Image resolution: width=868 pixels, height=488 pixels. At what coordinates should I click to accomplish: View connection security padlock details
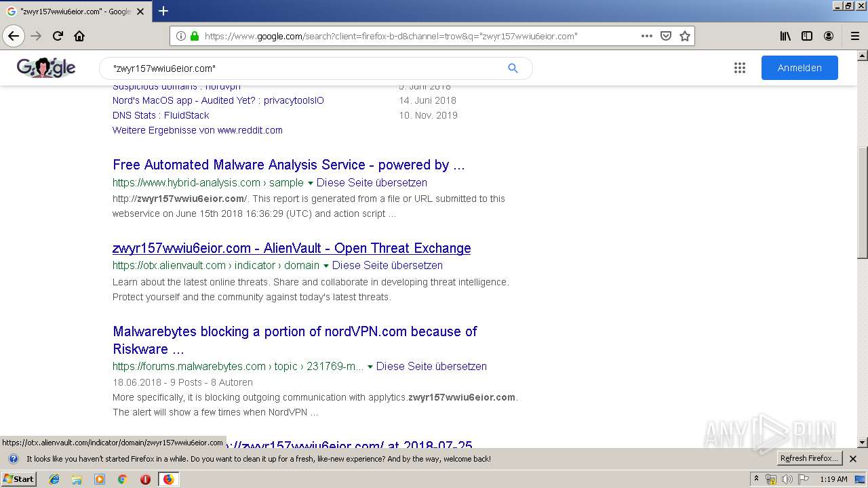(x=195, y=36)
